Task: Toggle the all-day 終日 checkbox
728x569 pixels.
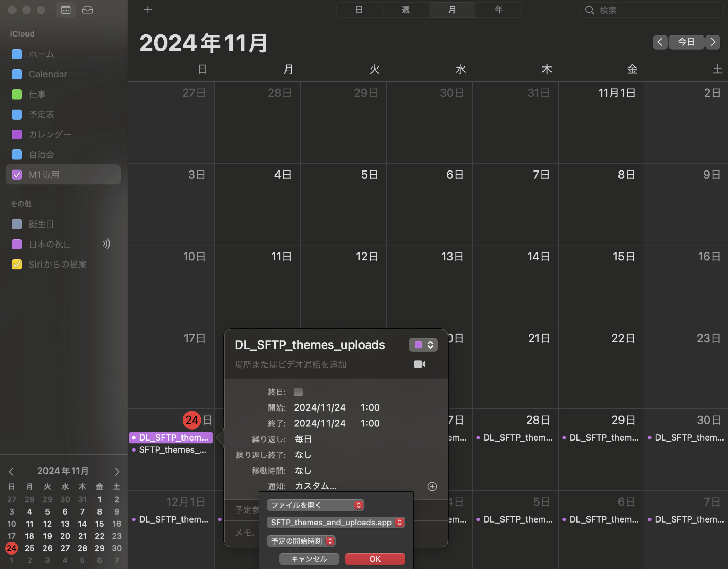Action: (x=298, y=392)
